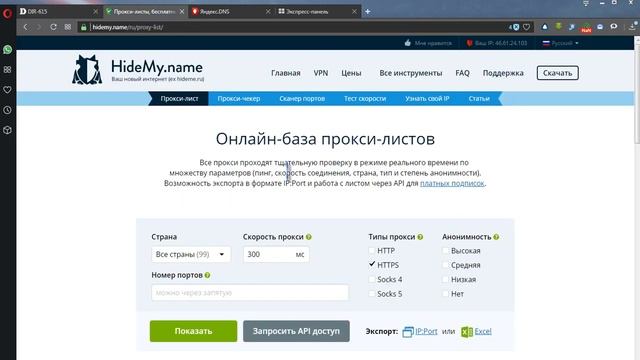Uncheck the HTTPS proxy type checkbox
Viewport: 640px width, 360px height.
(x=371, y=264)
